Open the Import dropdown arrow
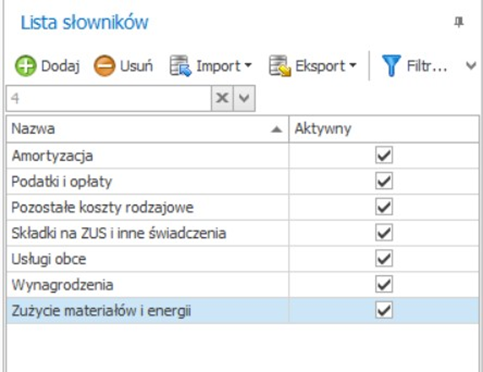This screenshot has height=372, width=483. pyautogui.click(x=248, y=66)
